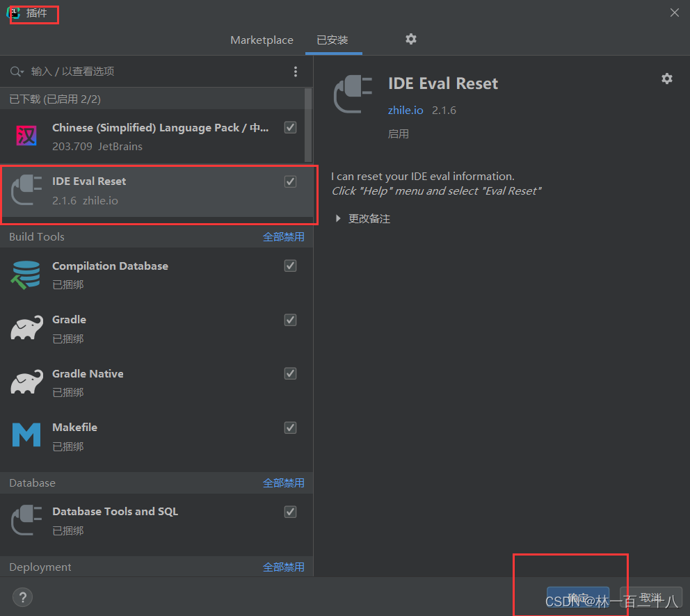The width and height of the screenshot is (690, 616).
Task: Toggle the Database Tools and SQL checkbox
Action: point(290,512)
